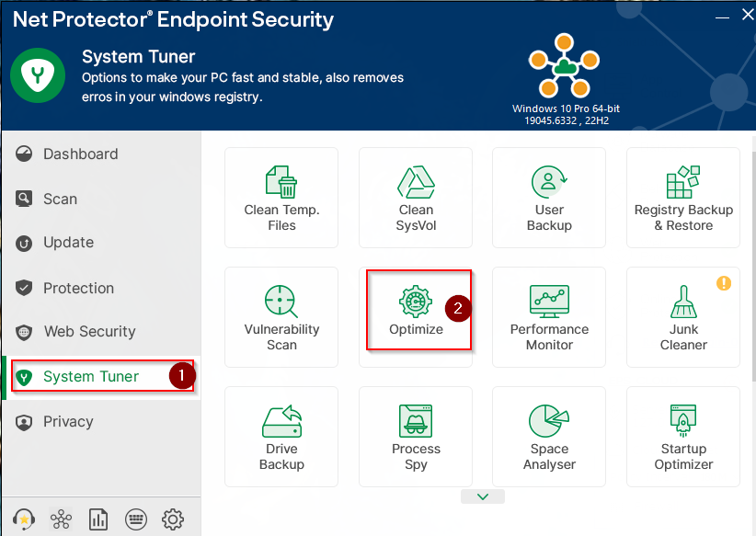Open the Process Spy tool
Viewport: 756px width, 536px height.
(x=416, y=437)
